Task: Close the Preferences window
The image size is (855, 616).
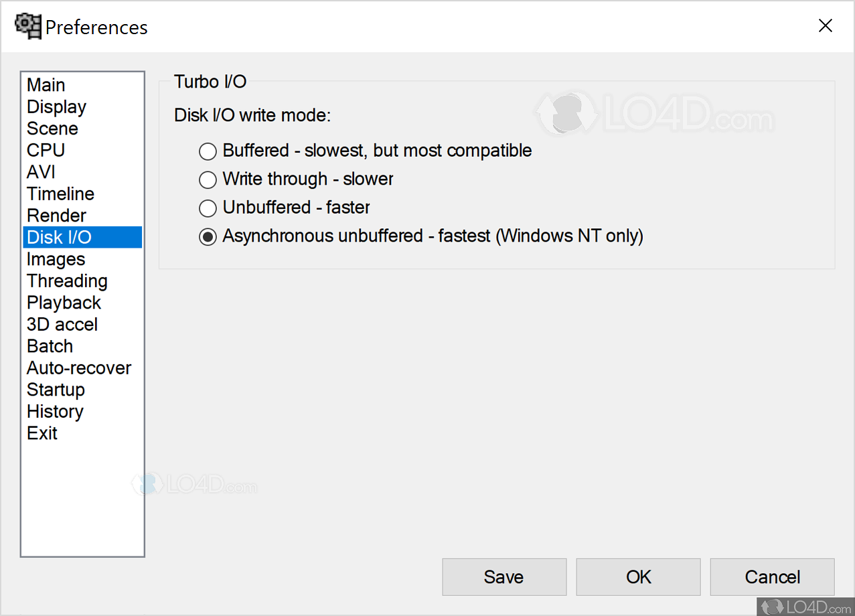Action: point(825,25)
